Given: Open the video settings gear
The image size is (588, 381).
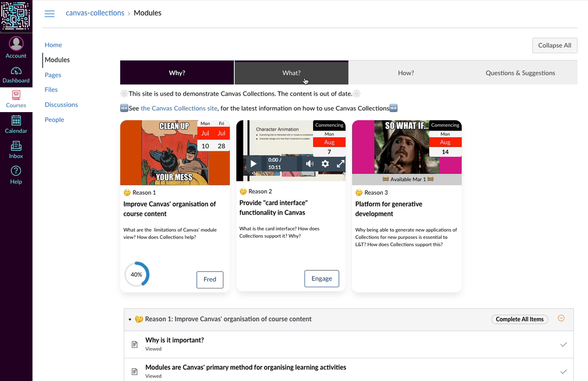Looking at the screenshot, I should pyautogui.click(x=325, y=164).
